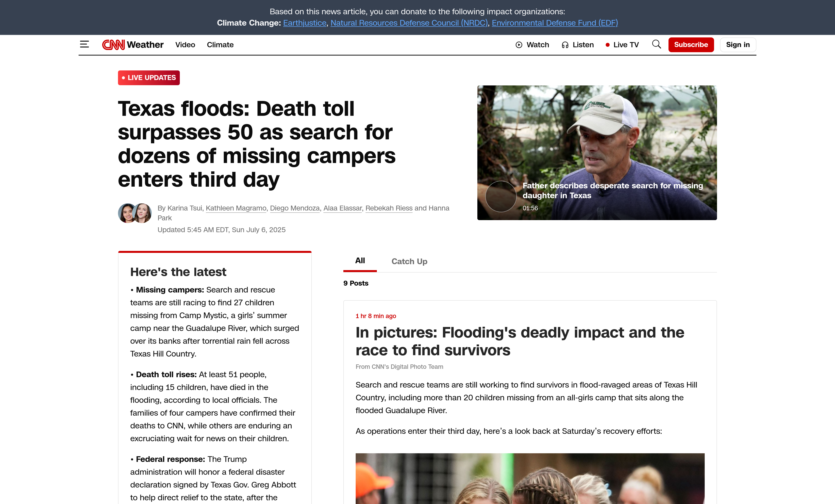
Task: Play the father's search video
Action: (501, 196)
